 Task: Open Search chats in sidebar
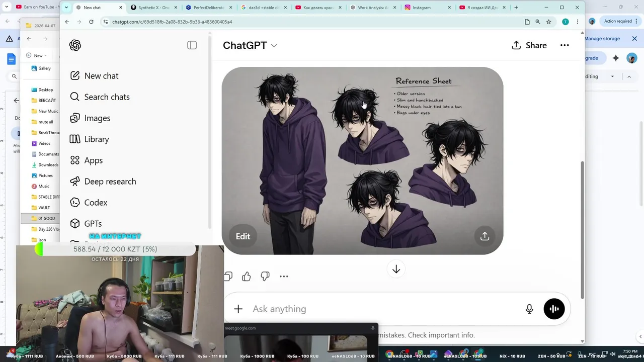(100, 97)
